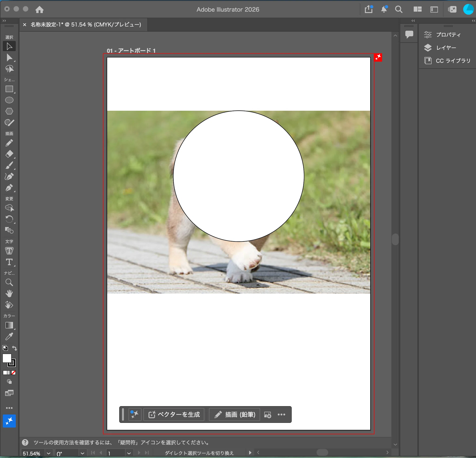Set paint to None (red slash)
Viewport: 476px width, 458px height.
[14, 372]
